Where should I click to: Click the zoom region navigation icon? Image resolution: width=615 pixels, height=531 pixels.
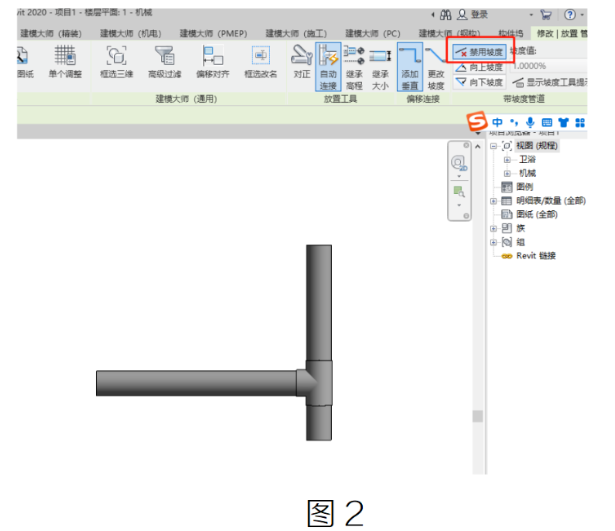(459, 192)
